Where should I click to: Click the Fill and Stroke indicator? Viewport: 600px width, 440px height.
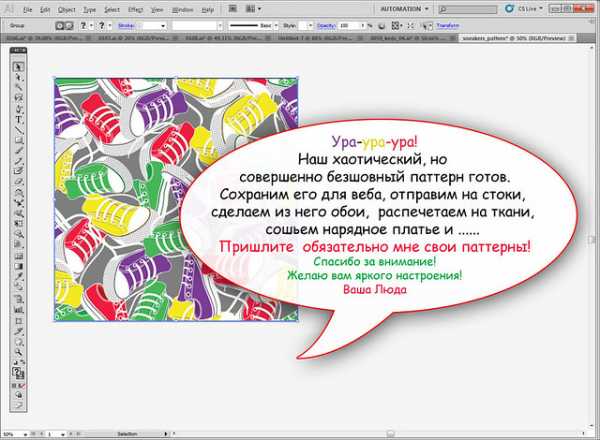[19, 372]
